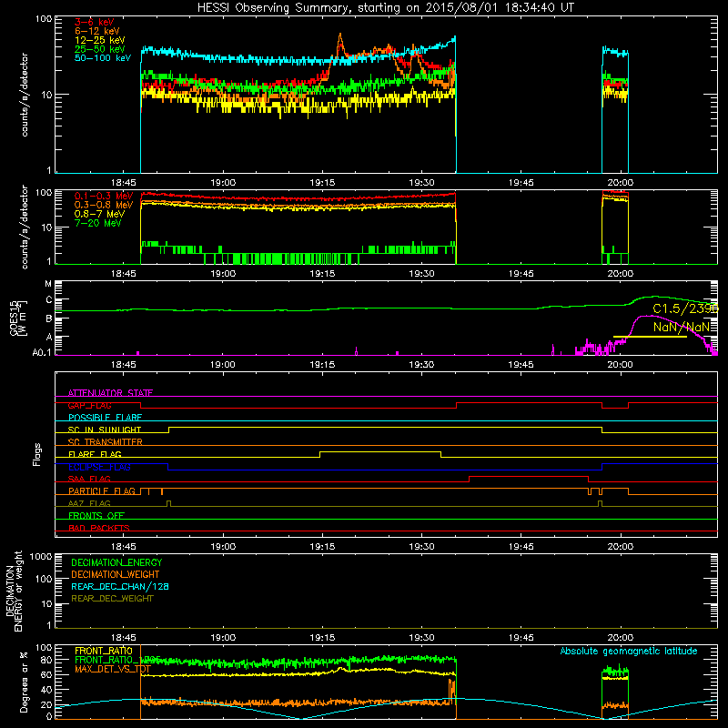The image size is (728, 728).
Task: Select the GAP_FLAG label
Action: click(x=89, y=405)
